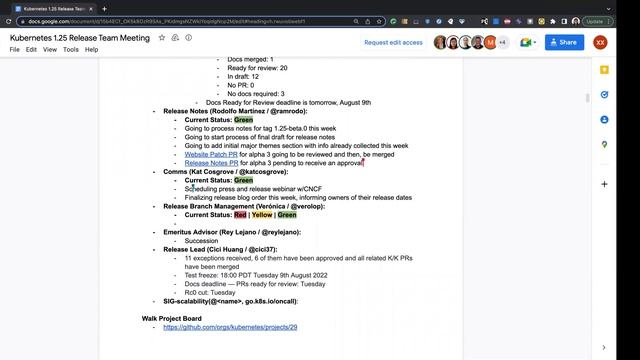Open the browser extensions puzzle icon
Viewport: 640px width, 360px height.
click(x=553, y=21)
